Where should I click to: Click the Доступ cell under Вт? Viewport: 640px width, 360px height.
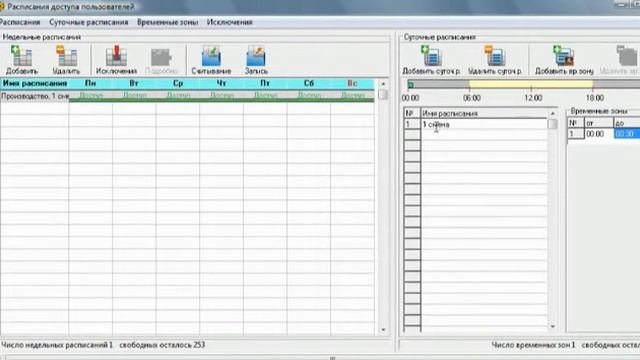click(x=134, y=96)
